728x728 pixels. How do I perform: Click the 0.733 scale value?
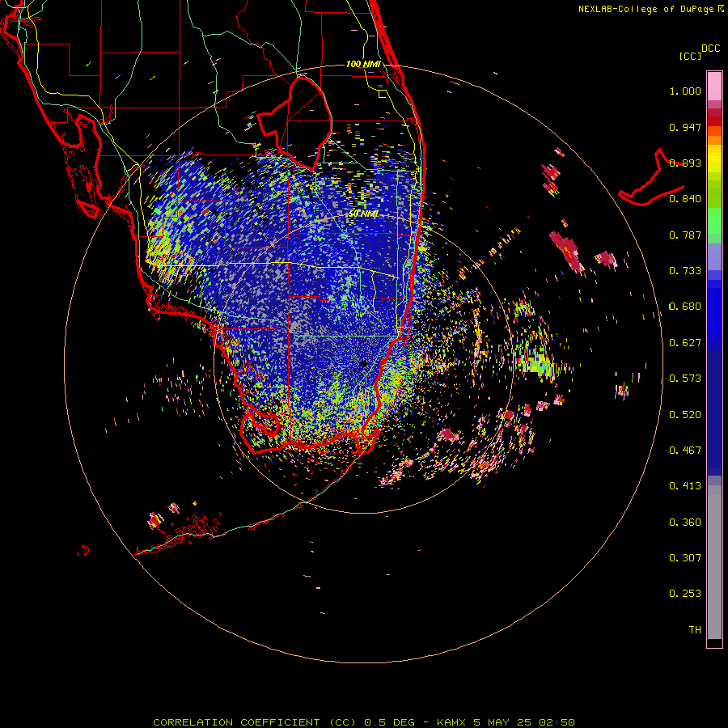[685, 271]
